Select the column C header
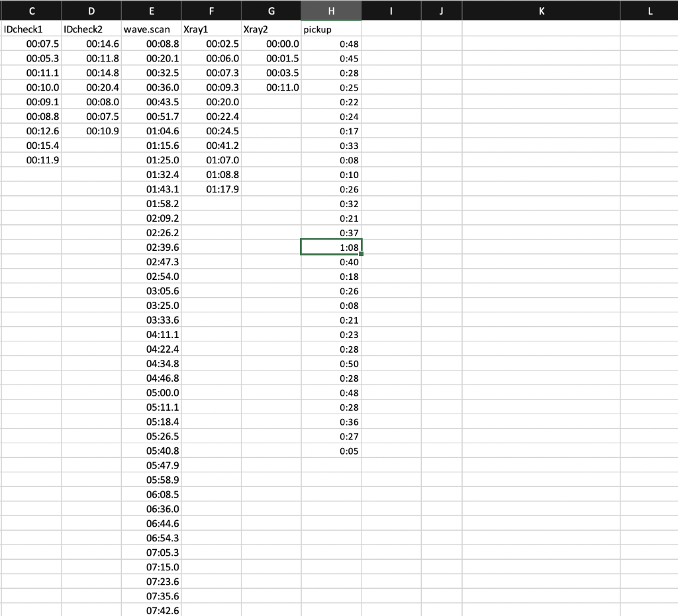Image resolution: width=678 pixels, height=616 pixels. click(x=32, y=10)
